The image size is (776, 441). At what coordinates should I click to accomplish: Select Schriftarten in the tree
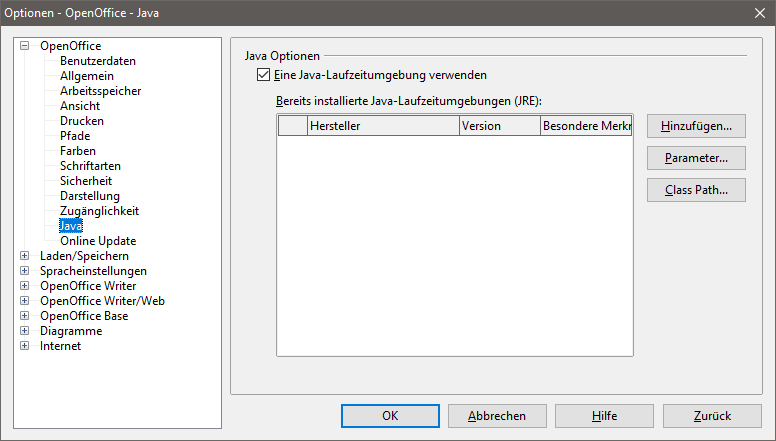coord(90,166)
